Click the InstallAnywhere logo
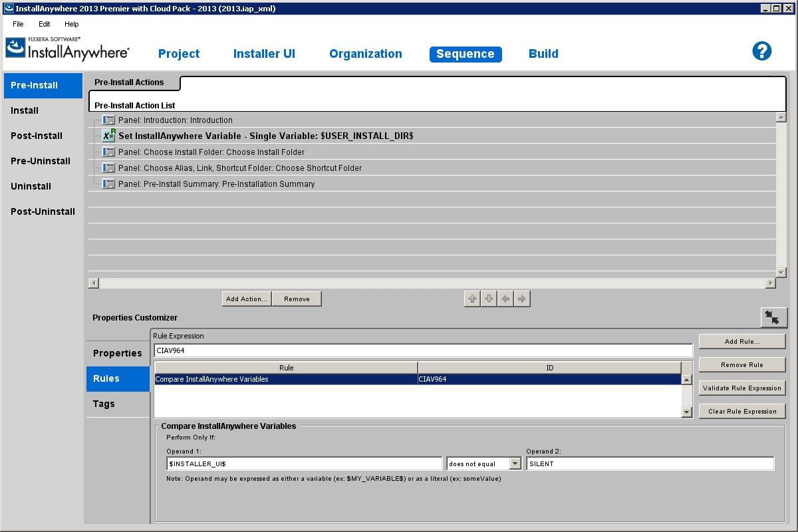Viewport: 798px width, 532px height. coord(67,49)
